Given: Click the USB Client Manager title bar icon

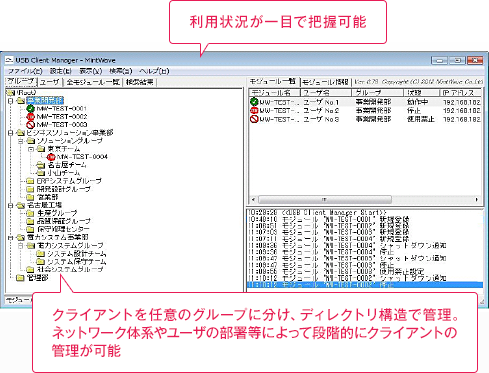Looking at the screenshot, I should [x=9, y=60].
